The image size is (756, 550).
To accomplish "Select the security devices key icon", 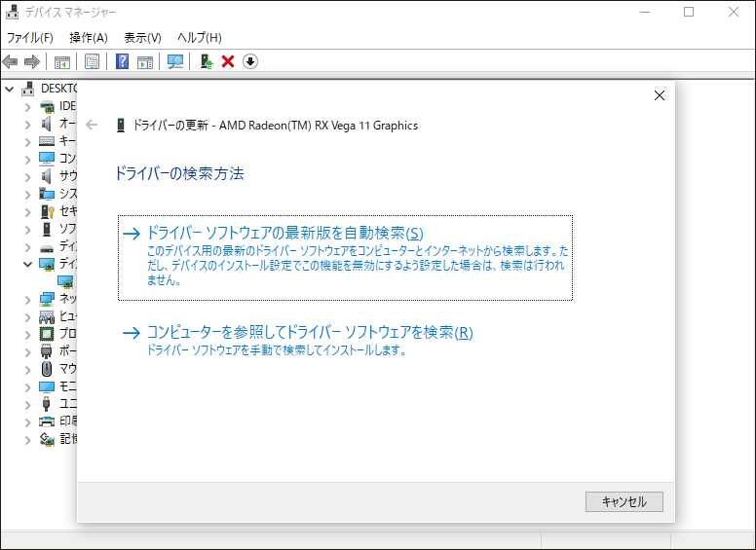I will (x=47, y=211).
